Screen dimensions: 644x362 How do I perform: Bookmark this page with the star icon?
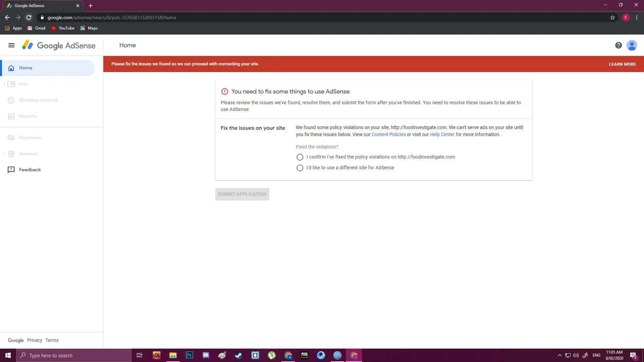point(612,17)
